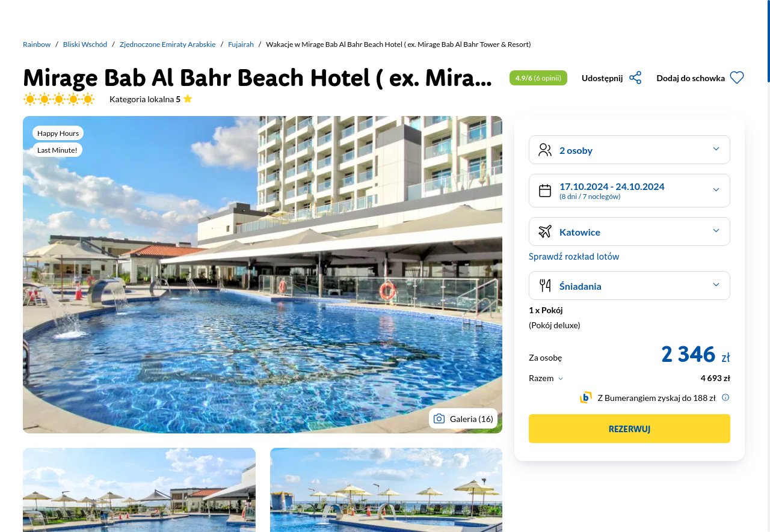Image resolution: width=770 pixels, height=532 pixels.
Task: Open the Katowice departure airport dropdown
Action: tap(629, 231)
